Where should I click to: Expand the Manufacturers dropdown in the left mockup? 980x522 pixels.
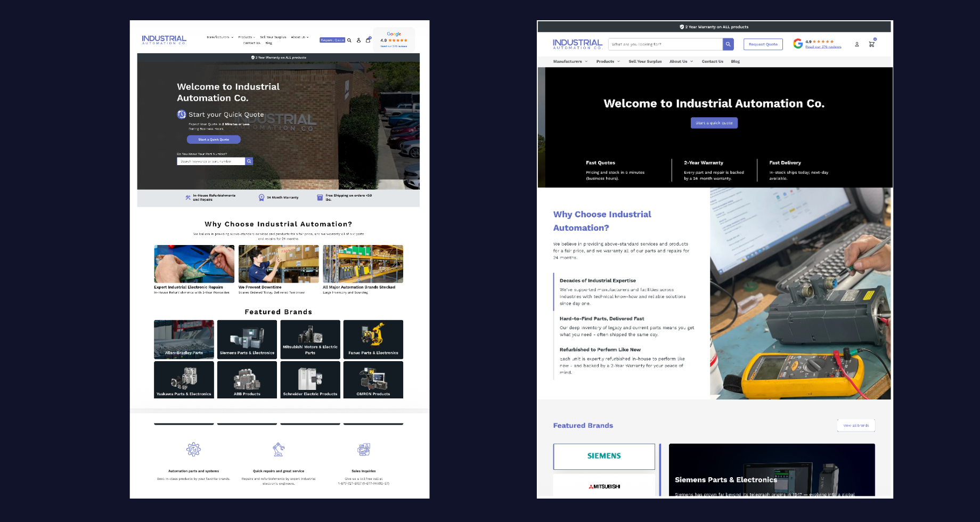220,37
